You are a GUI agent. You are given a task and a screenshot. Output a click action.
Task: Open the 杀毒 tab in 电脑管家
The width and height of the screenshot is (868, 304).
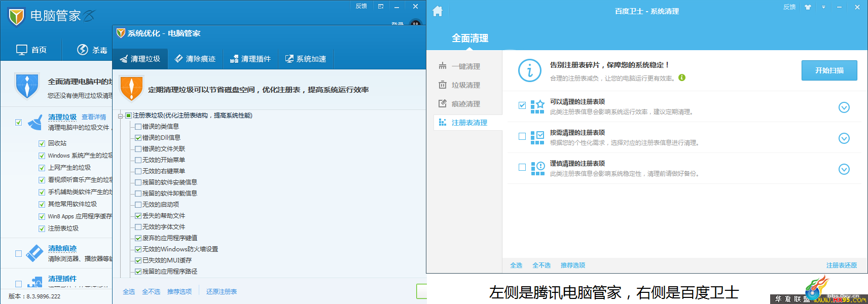92,50
